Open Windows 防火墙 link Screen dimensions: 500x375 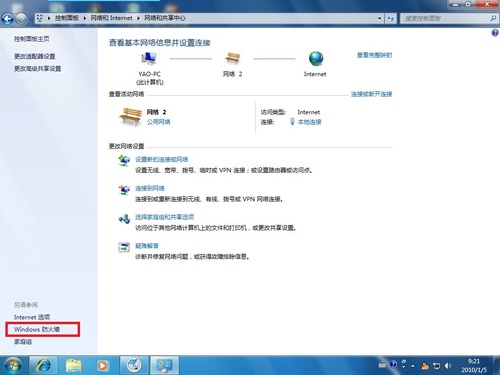pyautogui.click(x=37, y=329)
